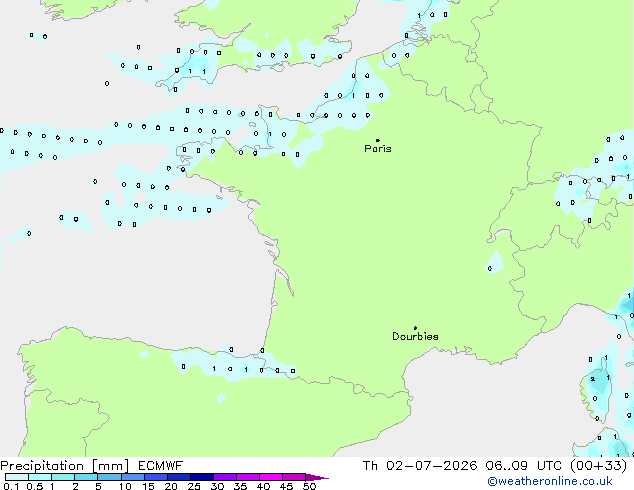
Task: Click the '0.1' legend scale label
Action: click(11, 486)
